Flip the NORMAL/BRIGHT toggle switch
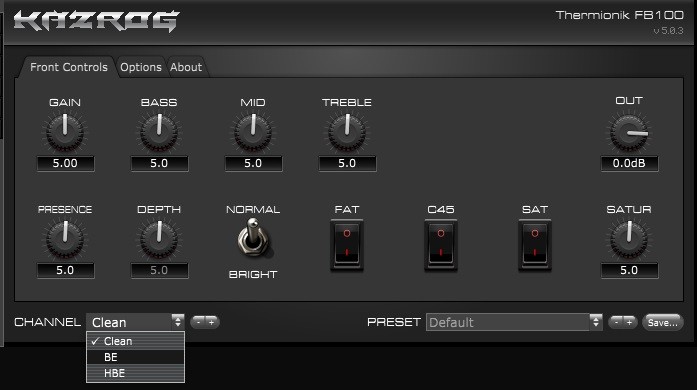 (x=253, y=238)
